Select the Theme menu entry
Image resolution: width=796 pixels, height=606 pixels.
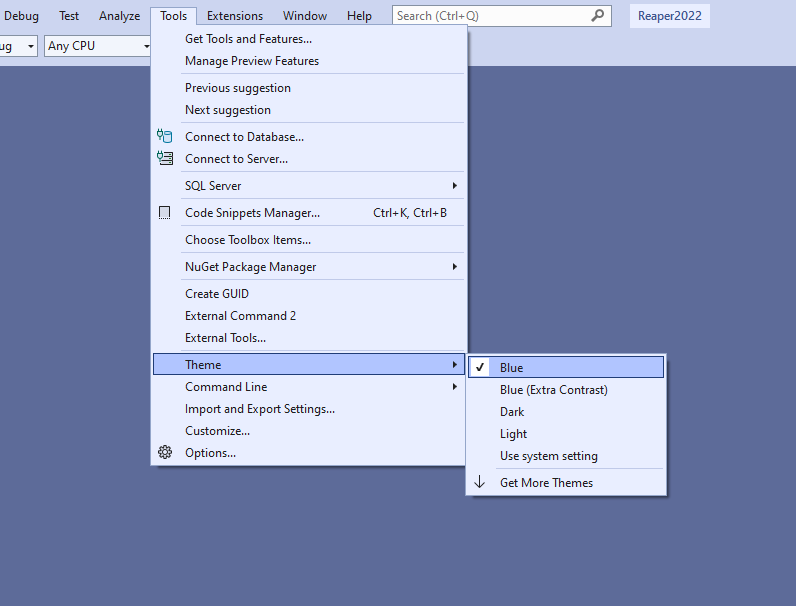point(309,364)
